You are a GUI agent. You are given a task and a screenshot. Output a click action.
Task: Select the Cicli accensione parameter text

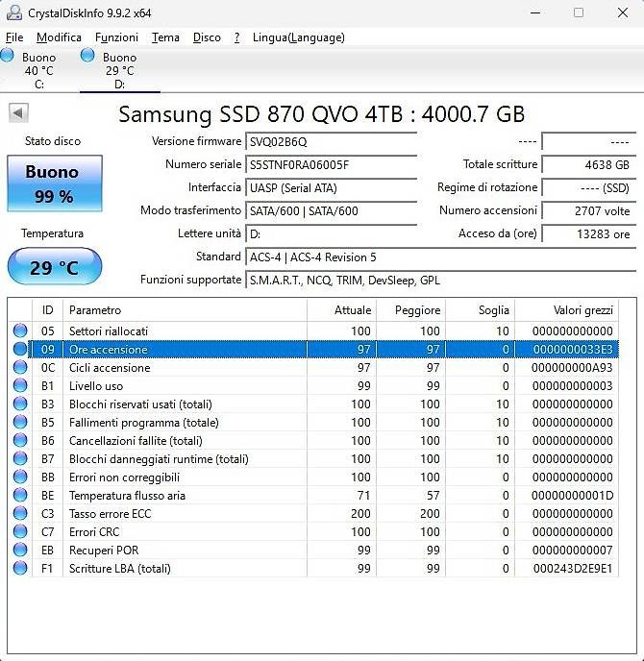pos(110,368)
